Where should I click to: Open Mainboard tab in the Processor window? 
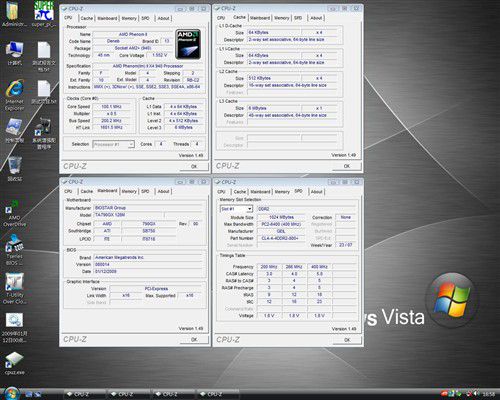(x=107, y=18)
